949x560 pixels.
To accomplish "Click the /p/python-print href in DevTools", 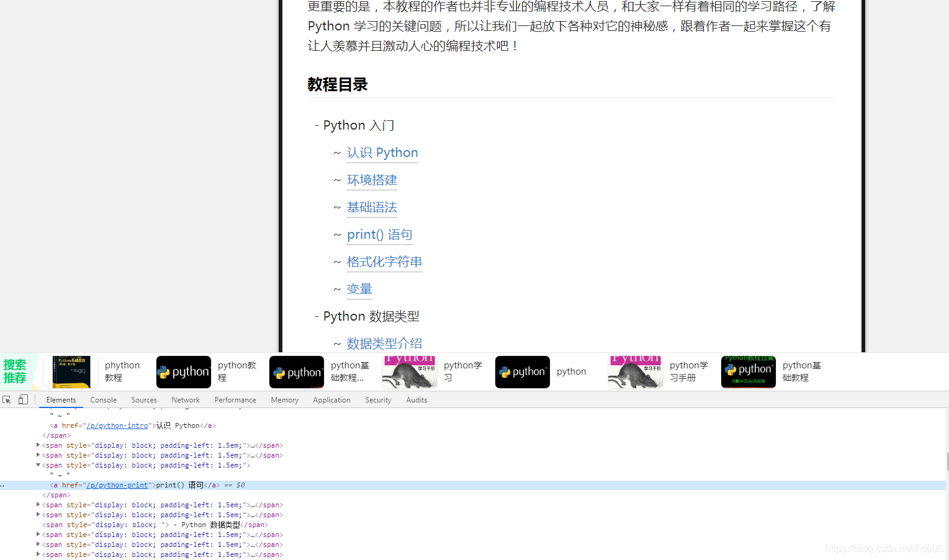I will point(117,485).
